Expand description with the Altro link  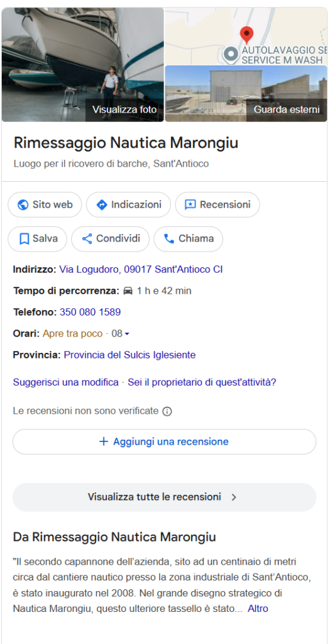pos(258,609)
